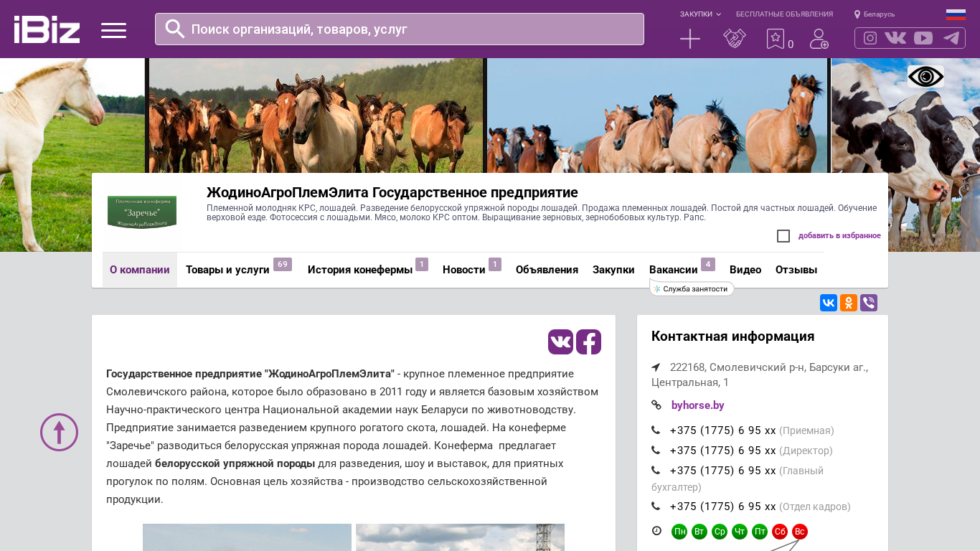Screen dimensions: 980x551
Task: Reveal the Отдел кадров phone number
Action: coord(722,507)
